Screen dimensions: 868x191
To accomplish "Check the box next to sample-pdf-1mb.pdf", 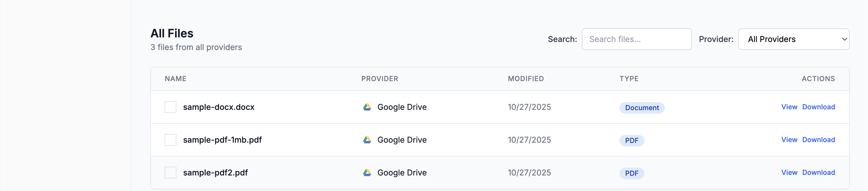I will (x=171, y=140).
